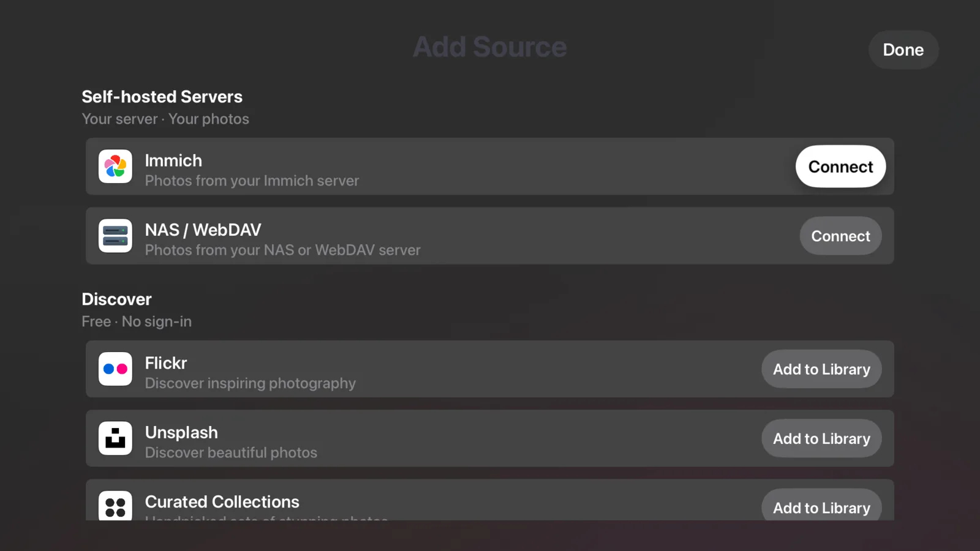Click 'Photos from your Immich server' description
The width and height of the screenshot is (980, 551).
252,181
